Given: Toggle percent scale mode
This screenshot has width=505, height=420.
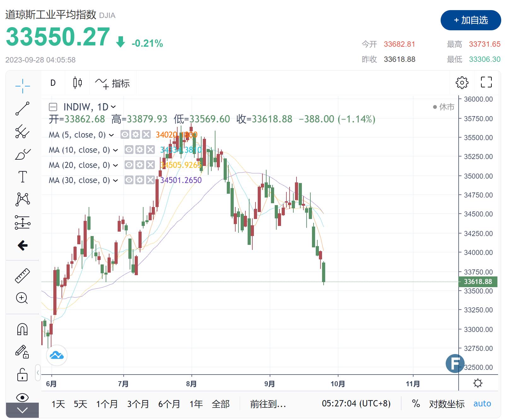Looking at the screenshot, I should [416, 404].
